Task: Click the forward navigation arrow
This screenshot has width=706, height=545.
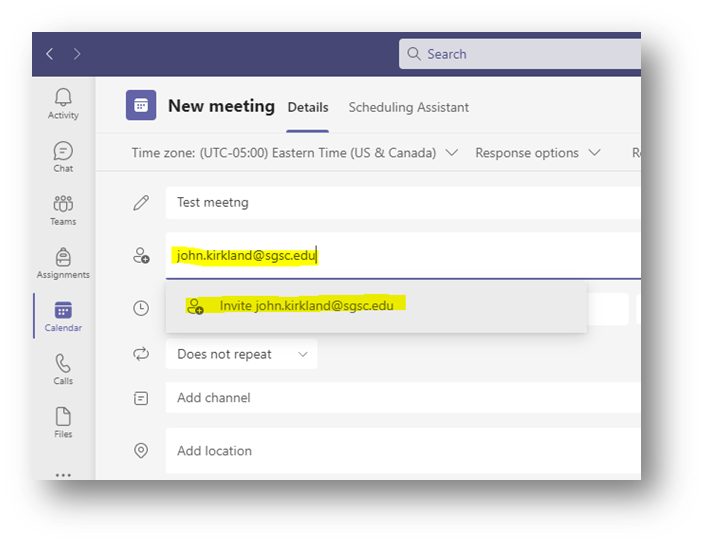Action: [x=77, y=54]
